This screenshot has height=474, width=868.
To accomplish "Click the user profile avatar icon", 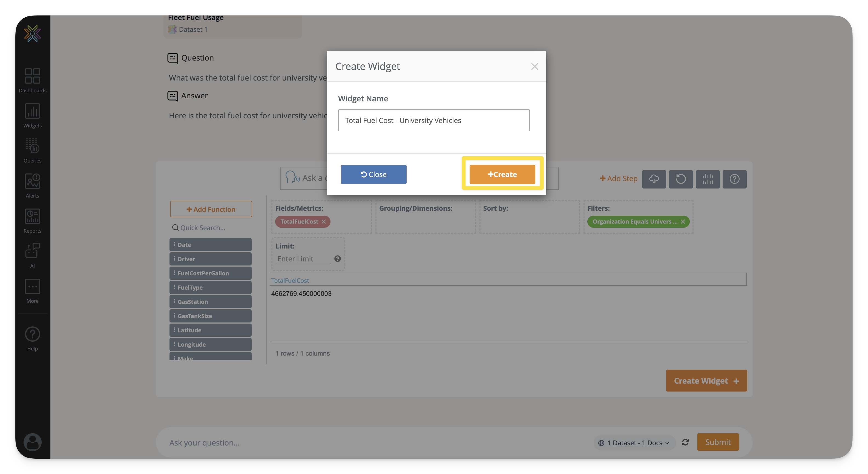I will [32, 442].
